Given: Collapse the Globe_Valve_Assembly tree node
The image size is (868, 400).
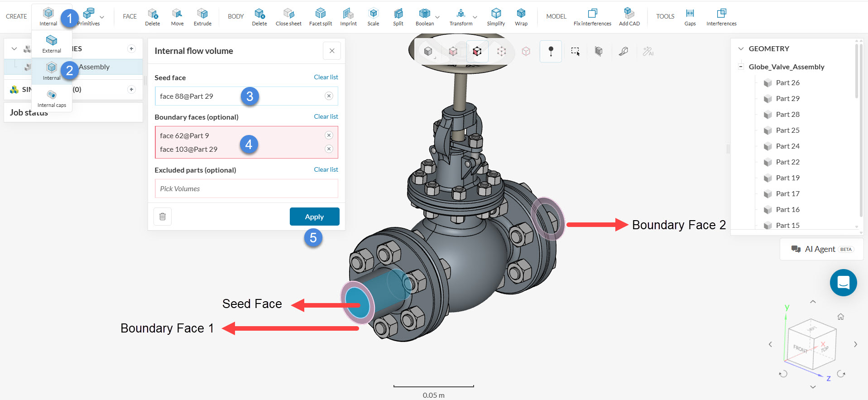Looking at the screenshot, I should pyautogui.click(x=741, y=67).
